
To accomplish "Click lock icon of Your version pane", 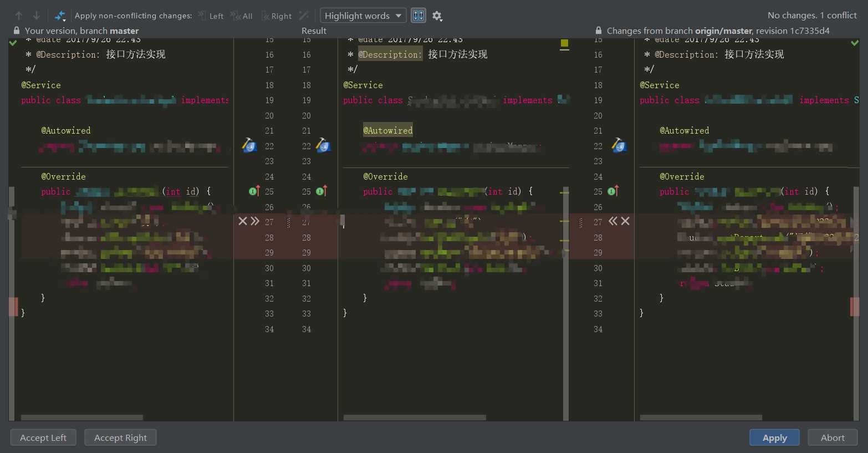I will tap(17, 30).
